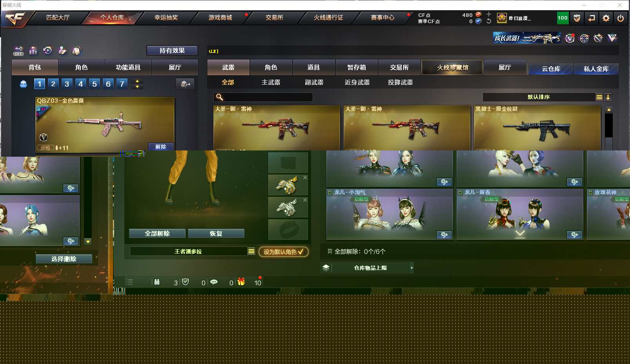Click the 恢复 button

(216, 234)
